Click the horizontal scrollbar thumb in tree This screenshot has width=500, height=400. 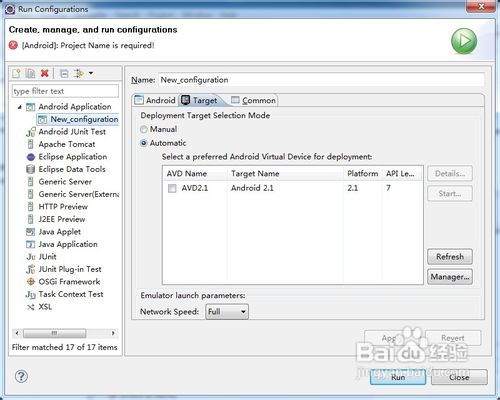pyautogui.click(x=55, y=333)
